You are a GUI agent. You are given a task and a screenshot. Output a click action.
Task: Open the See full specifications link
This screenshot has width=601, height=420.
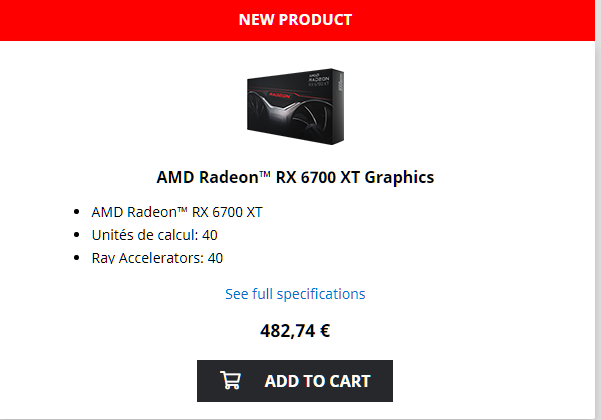tap(295, 294)
